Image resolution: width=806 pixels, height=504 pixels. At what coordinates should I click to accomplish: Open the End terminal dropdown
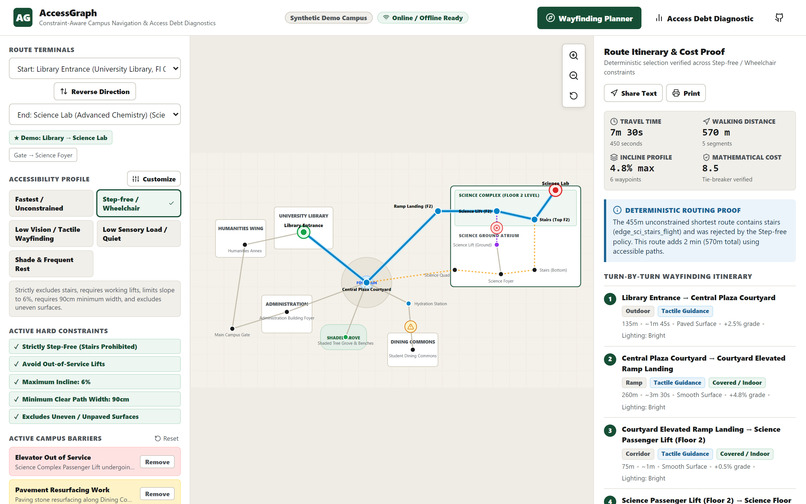point(95,115)
